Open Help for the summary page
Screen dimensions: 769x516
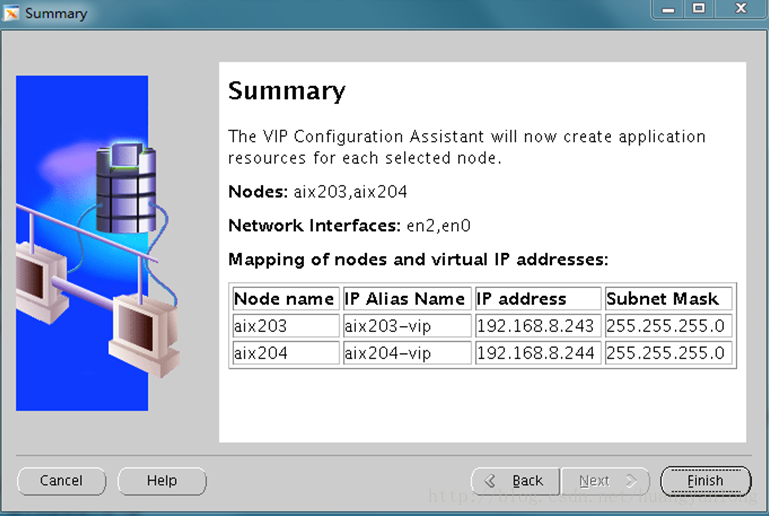point(162,481)
